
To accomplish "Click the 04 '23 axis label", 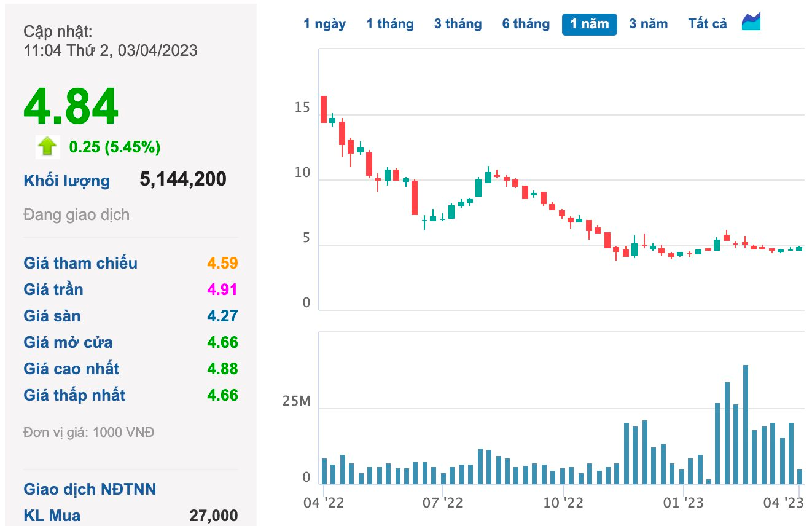I will (x=783, y=503).
